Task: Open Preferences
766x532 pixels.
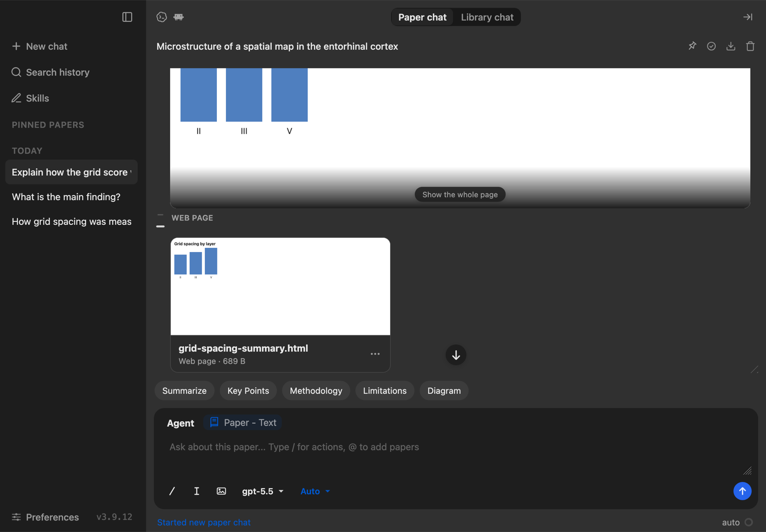Action: click(x=45, y=517)
